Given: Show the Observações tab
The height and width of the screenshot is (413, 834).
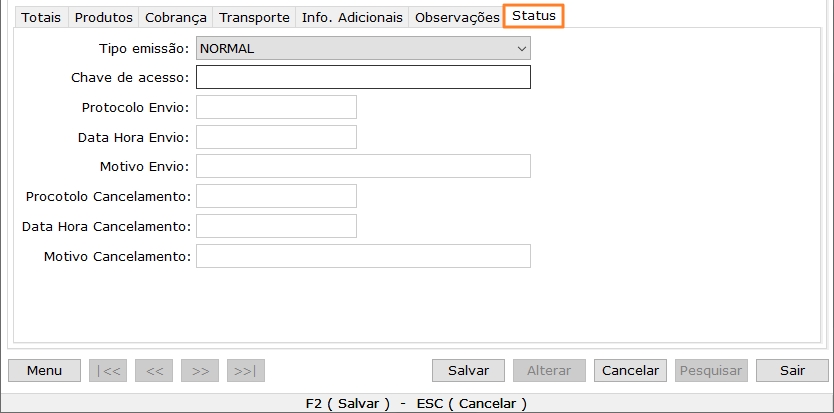Looking at the screenshot, I should tap(456, 18).
